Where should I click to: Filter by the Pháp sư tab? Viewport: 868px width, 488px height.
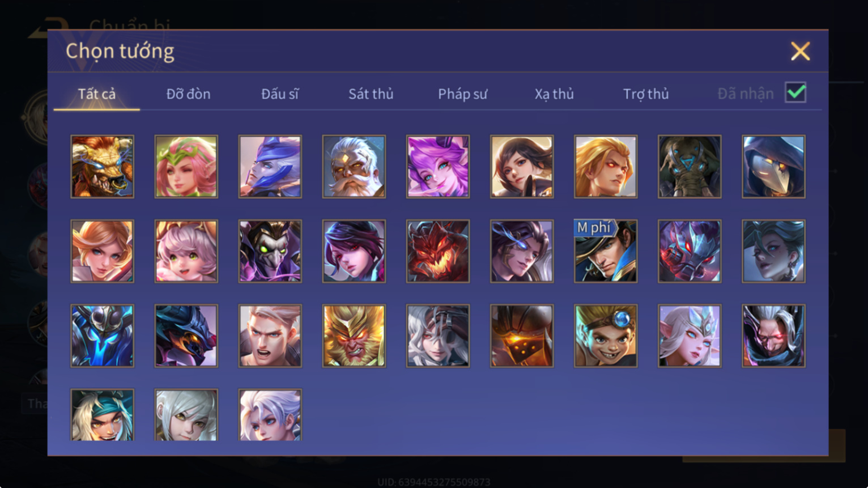[x=462, y=94]
